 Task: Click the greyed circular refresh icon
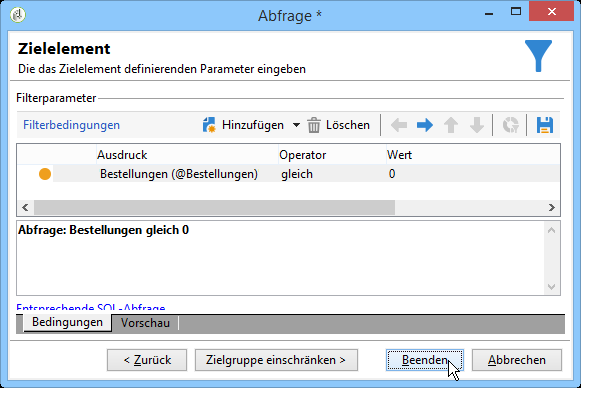click(x=510, y=125)
